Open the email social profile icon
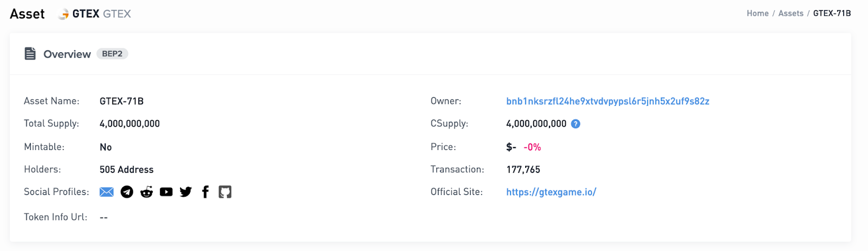The image size is (868, 251). coord(107,192)
